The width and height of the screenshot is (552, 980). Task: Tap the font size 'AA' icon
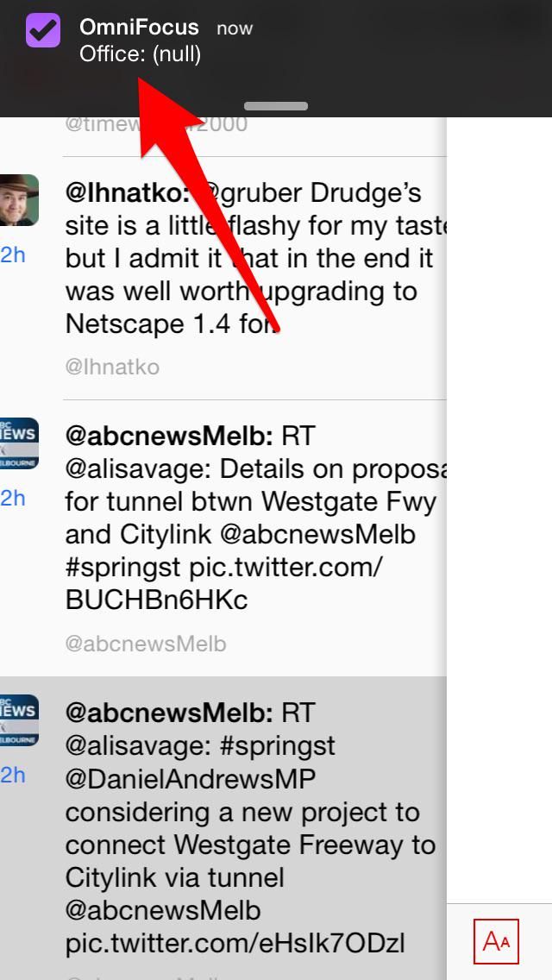(496, 941)
